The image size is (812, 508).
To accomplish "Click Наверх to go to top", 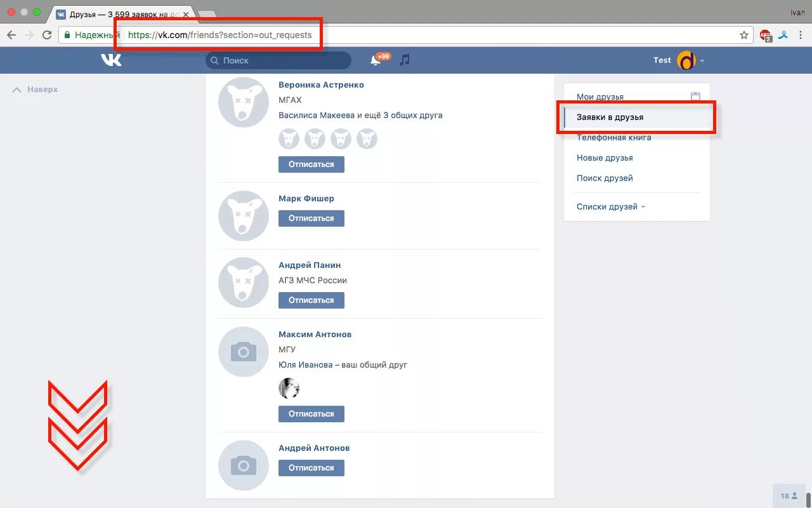I will [35, 90].
